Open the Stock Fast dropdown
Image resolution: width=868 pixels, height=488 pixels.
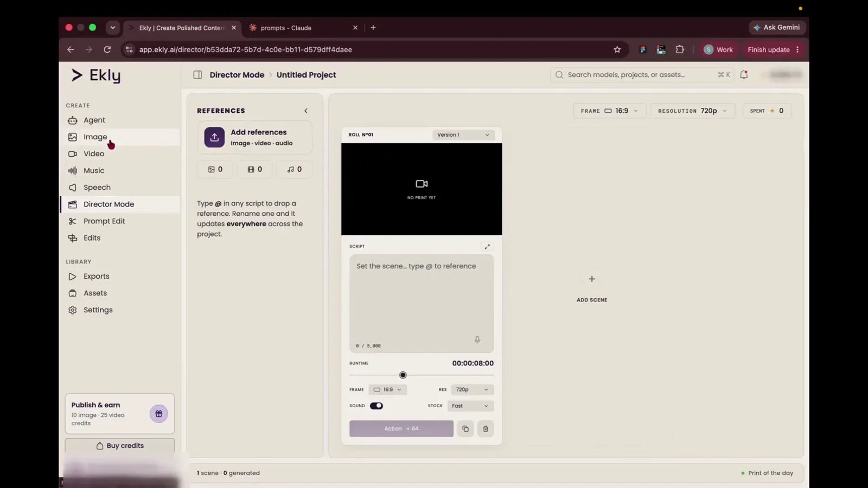470,406
